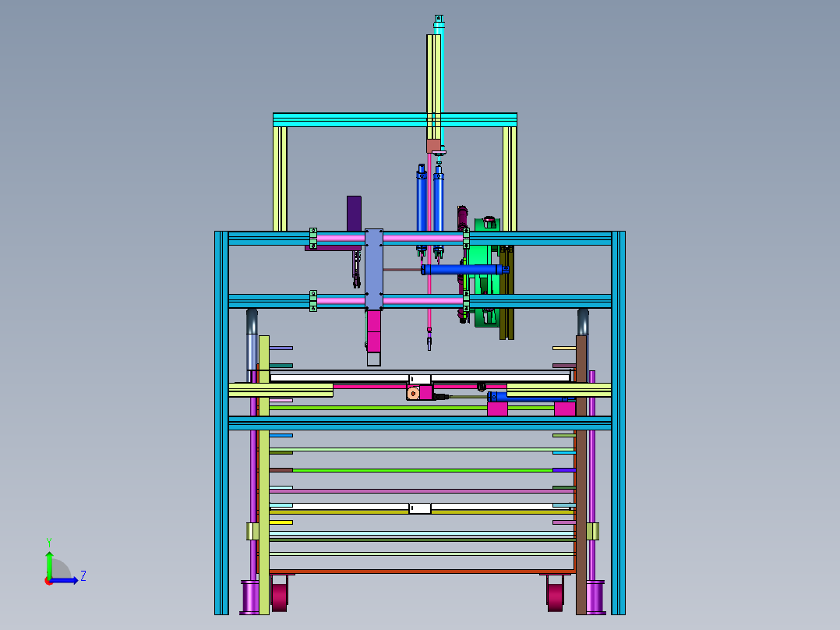Select the left yellow upright of the upper frame
This screenshot has height=630, width=840.
[x=281, y=179]
